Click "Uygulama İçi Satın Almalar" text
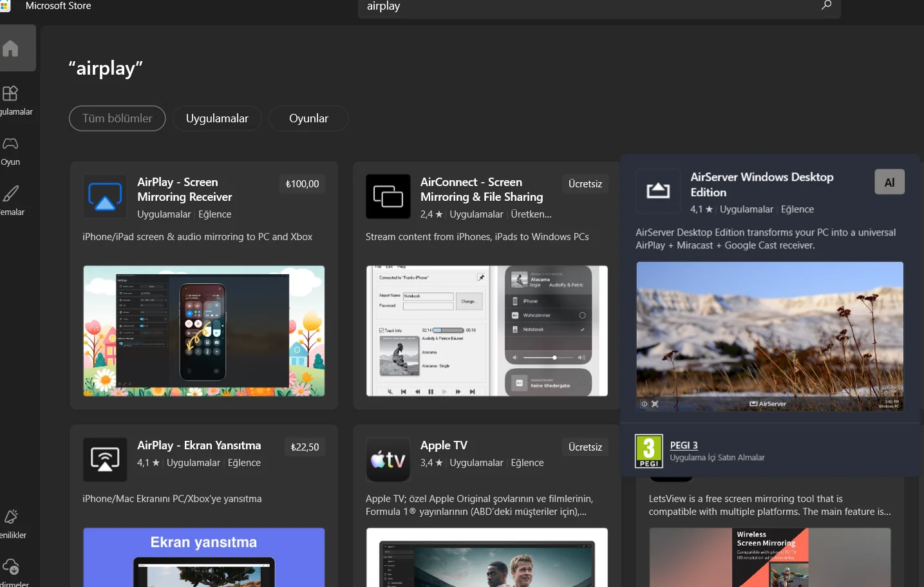The image size is (924, 587). 717,458
